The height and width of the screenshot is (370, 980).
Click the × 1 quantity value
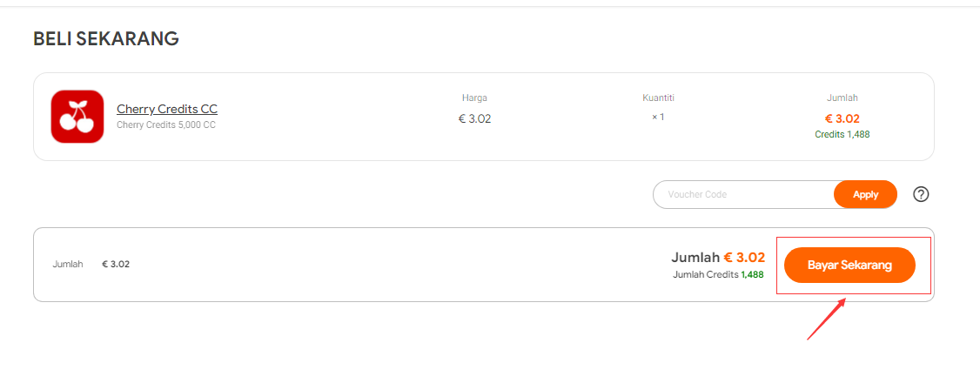658,117
